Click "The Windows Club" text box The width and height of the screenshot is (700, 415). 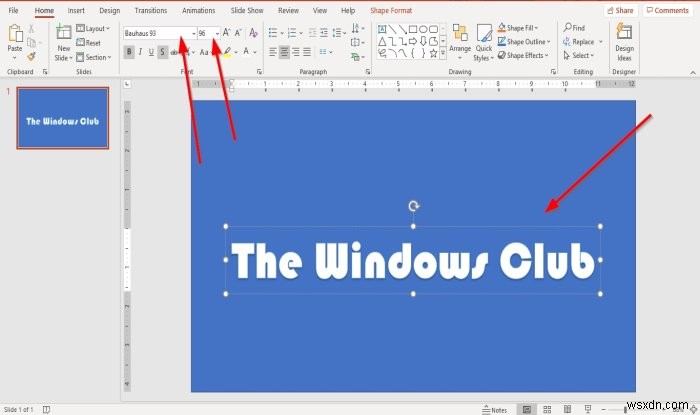pos(413,260)
